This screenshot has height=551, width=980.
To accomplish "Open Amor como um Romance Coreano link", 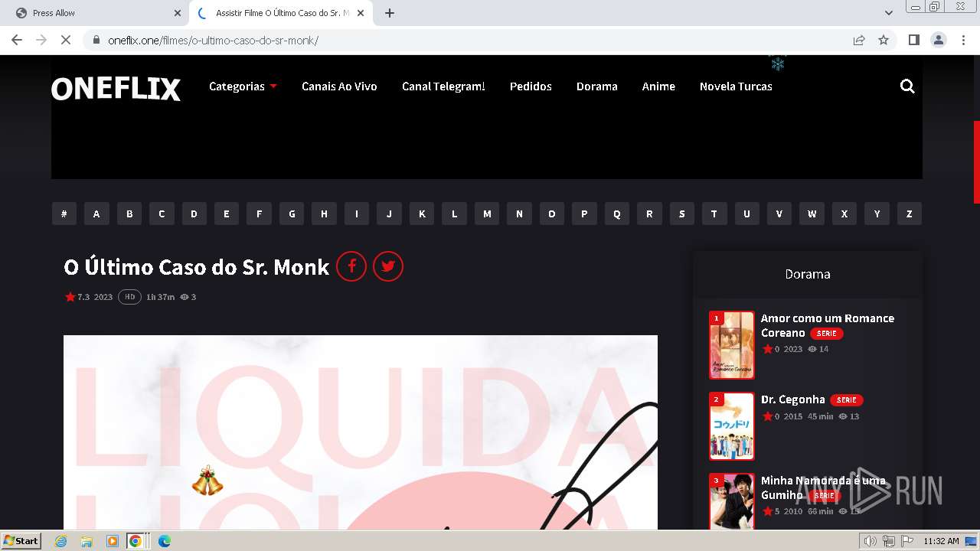I will (827, 325).
